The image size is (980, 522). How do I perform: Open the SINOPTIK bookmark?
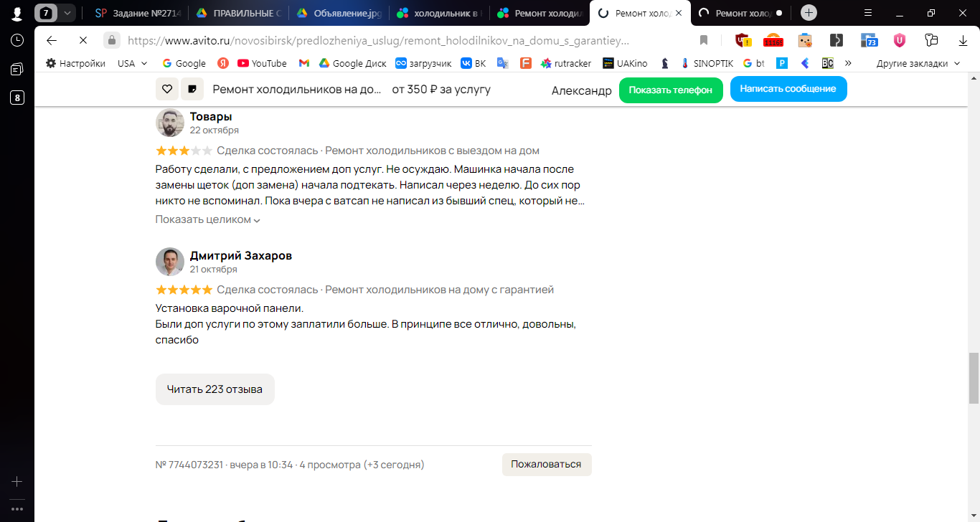click(x=707, y=63)
